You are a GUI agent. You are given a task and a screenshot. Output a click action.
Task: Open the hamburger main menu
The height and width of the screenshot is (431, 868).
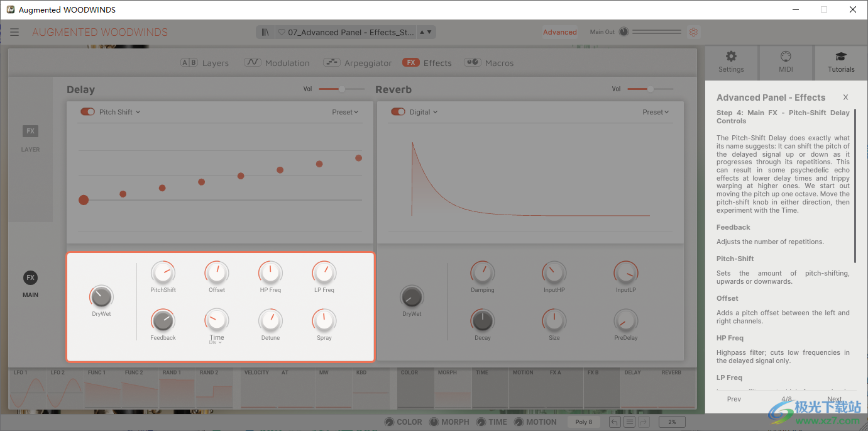click(14, 32)
